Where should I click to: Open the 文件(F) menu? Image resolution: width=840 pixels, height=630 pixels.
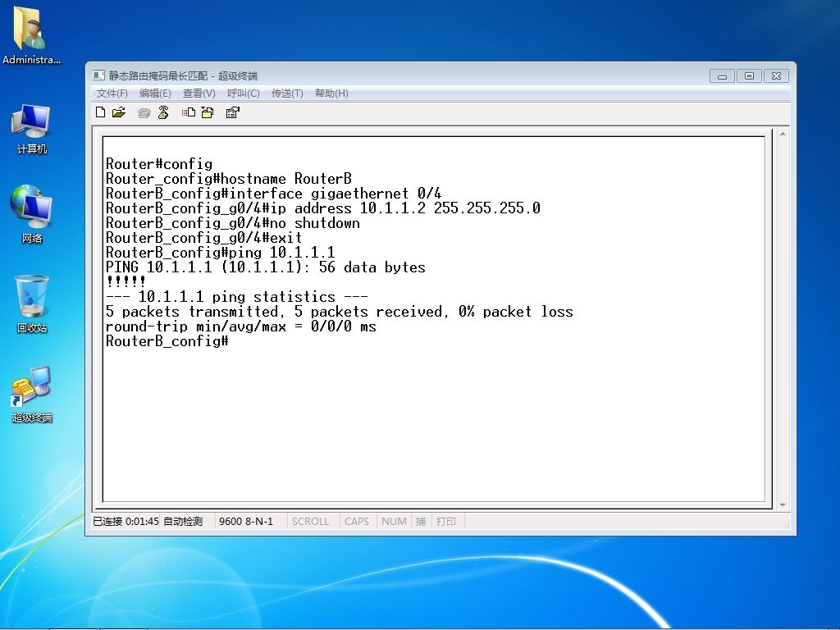tap(112, 94)
